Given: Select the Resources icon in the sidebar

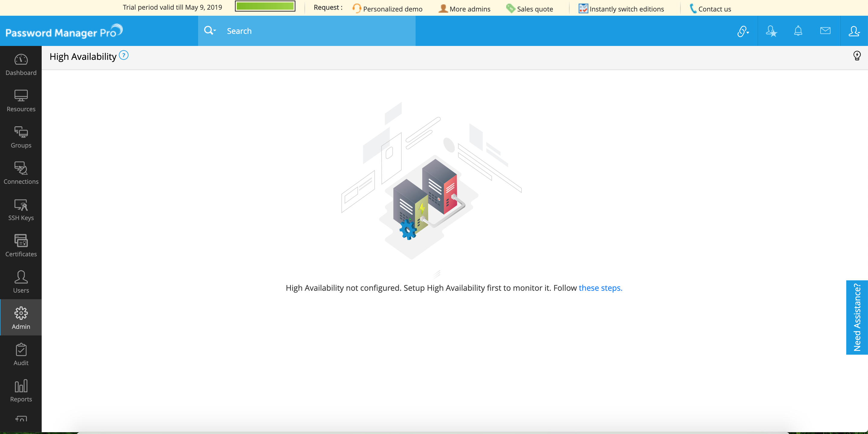Looking at the screenshot, I should (x=21, y=101).
